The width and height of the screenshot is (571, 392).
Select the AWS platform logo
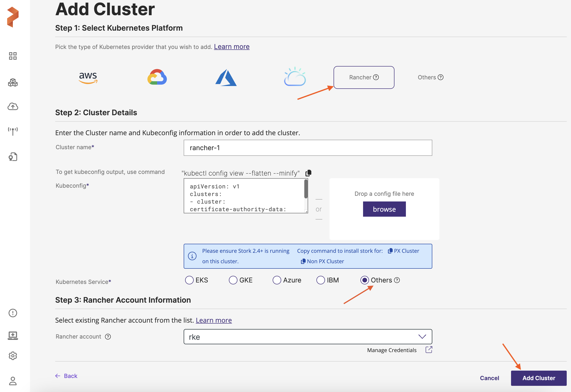pos(88,78)
